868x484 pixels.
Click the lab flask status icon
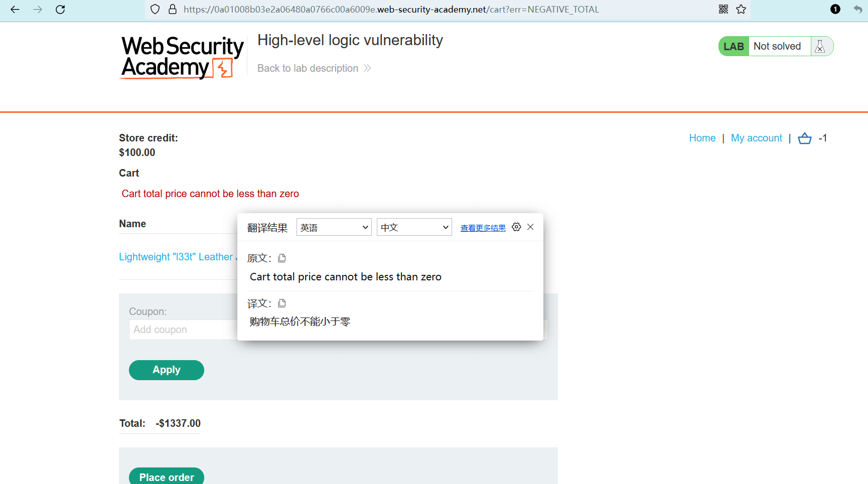pos(820,46)
